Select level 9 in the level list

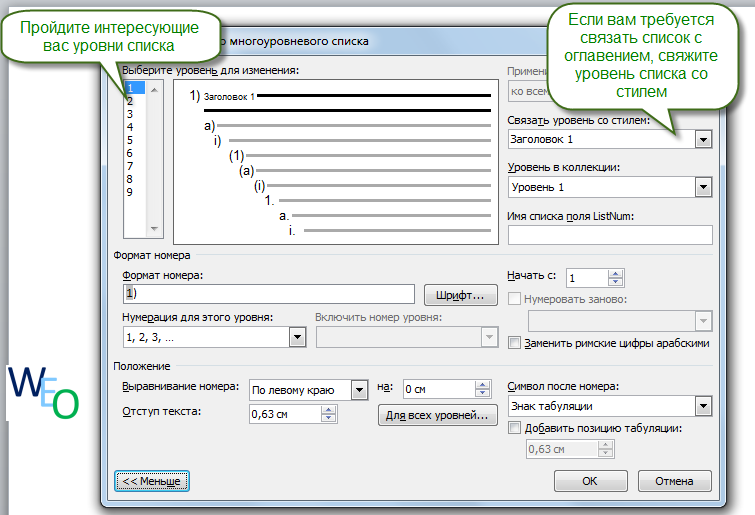130,192
